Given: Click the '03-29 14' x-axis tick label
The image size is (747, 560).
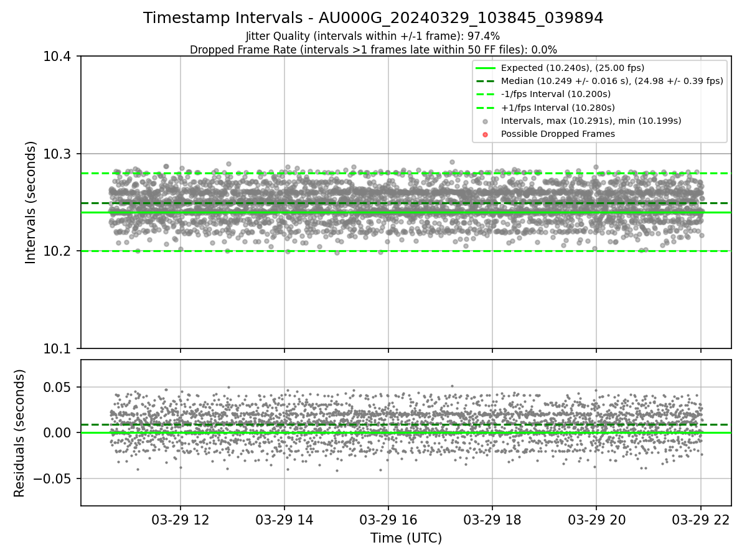Looking at the screenshot, I should pyautogui.click(x=284, y=520).
